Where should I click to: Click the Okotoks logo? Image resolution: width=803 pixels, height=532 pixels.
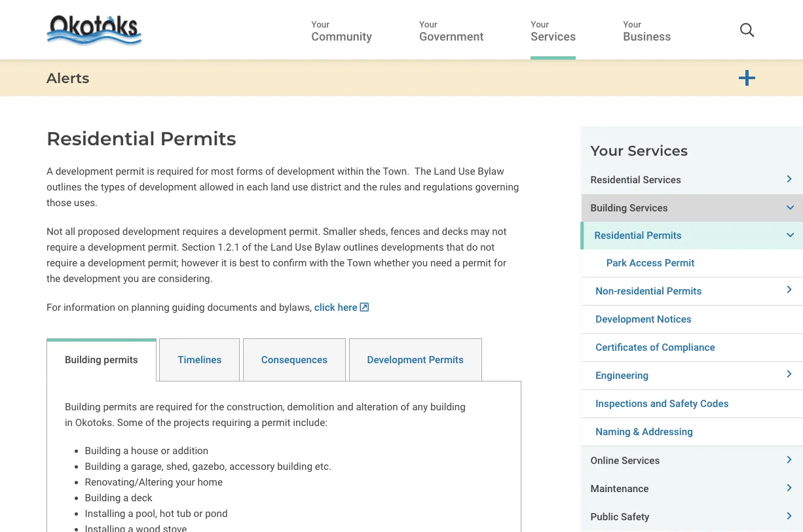[94, 30]
